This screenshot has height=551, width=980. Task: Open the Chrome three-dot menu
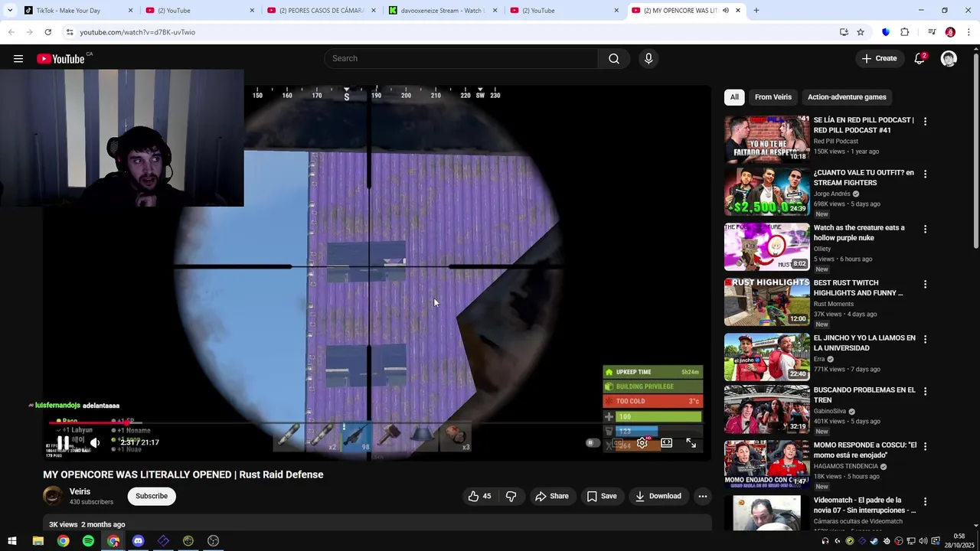pyautogui.click(x=969, y=32)
